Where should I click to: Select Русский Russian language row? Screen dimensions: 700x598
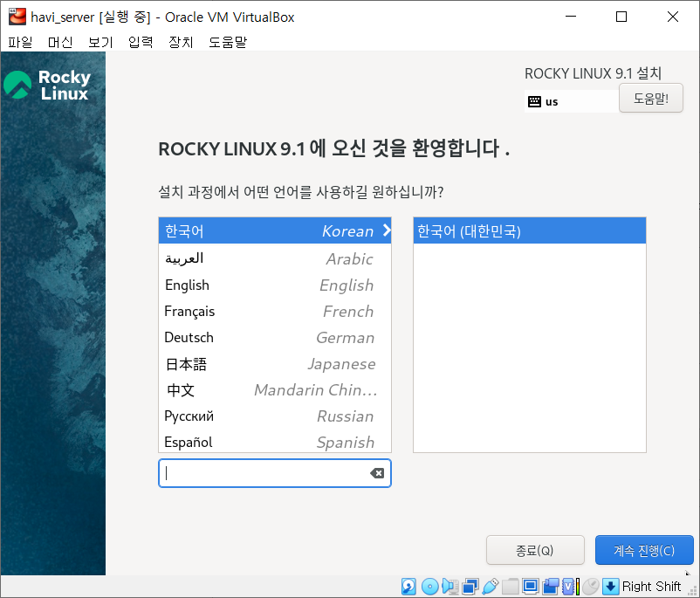275,416
